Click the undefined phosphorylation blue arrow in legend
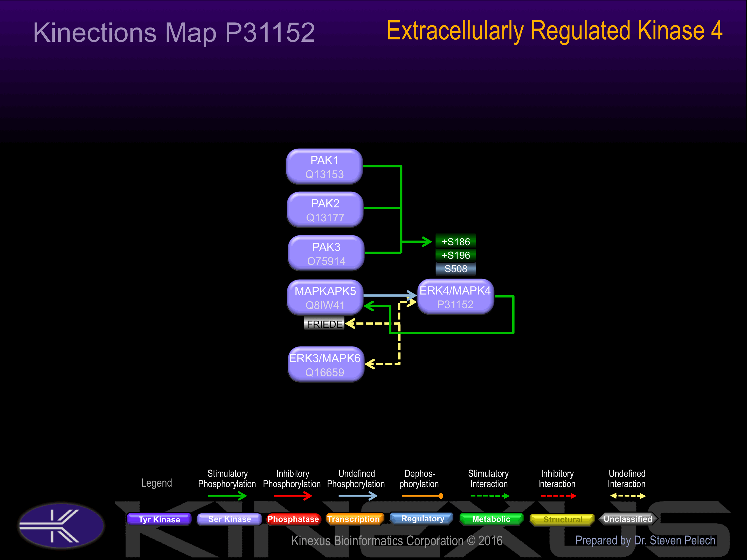Viewport: 747px width, 560px height. click(x=358, y=495)
